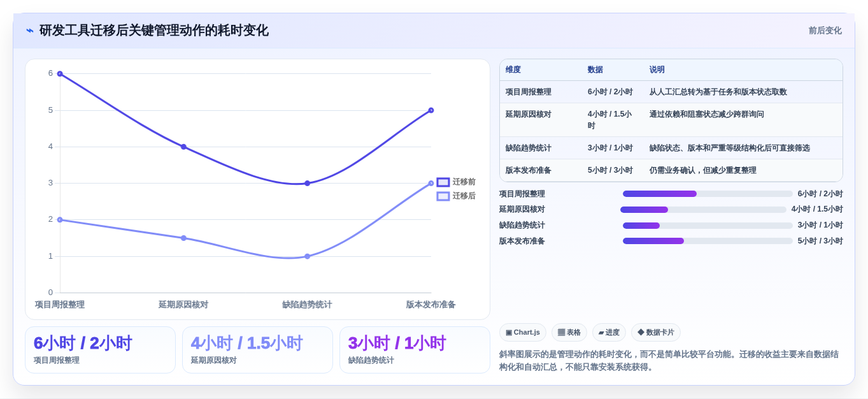Click the 缺陷趋势统计 progress bar
This screenshot has width=868, height=399.
click(x=708, y=226)
